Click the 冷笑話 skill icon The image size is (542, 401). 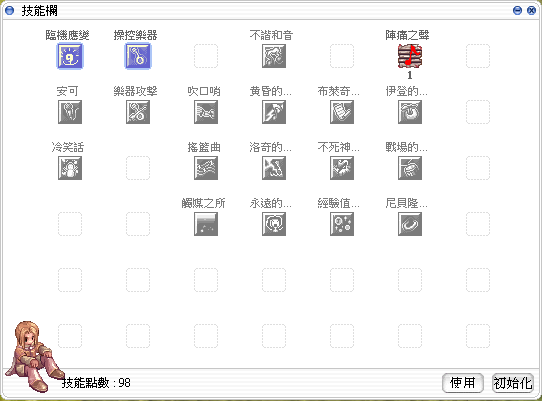pyautogui.click(x=70, y=168)
